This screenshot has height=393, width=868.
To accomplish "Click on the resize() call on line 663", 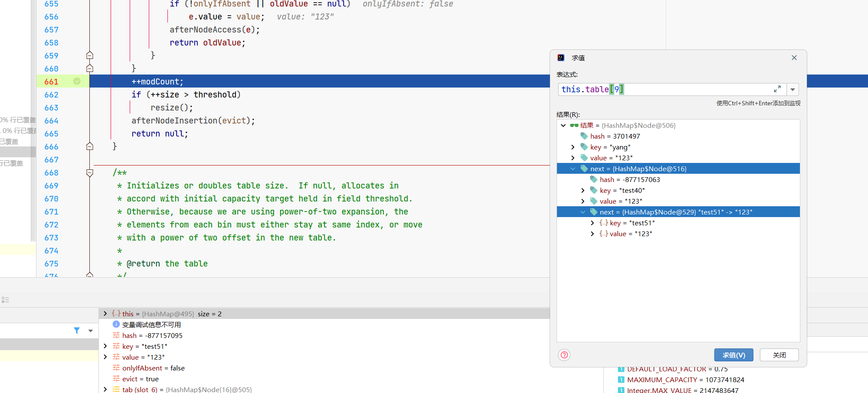I will coord(172,107).
